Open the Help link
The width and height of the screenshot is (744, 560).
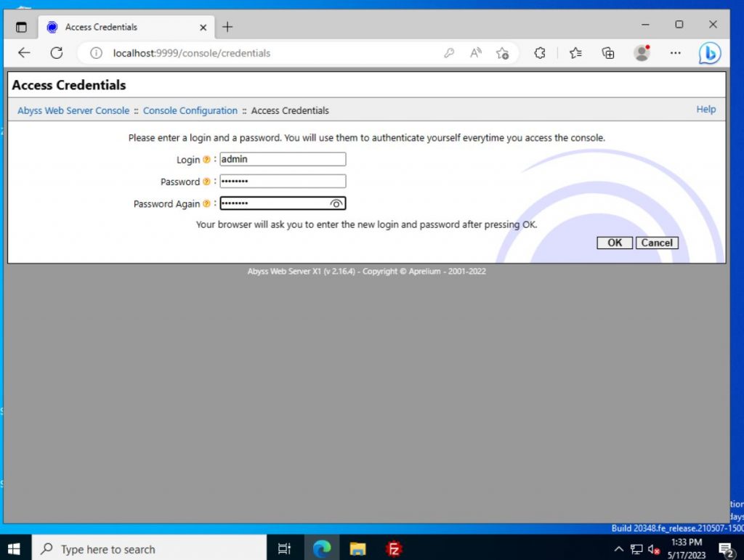(x=705, y=110)
